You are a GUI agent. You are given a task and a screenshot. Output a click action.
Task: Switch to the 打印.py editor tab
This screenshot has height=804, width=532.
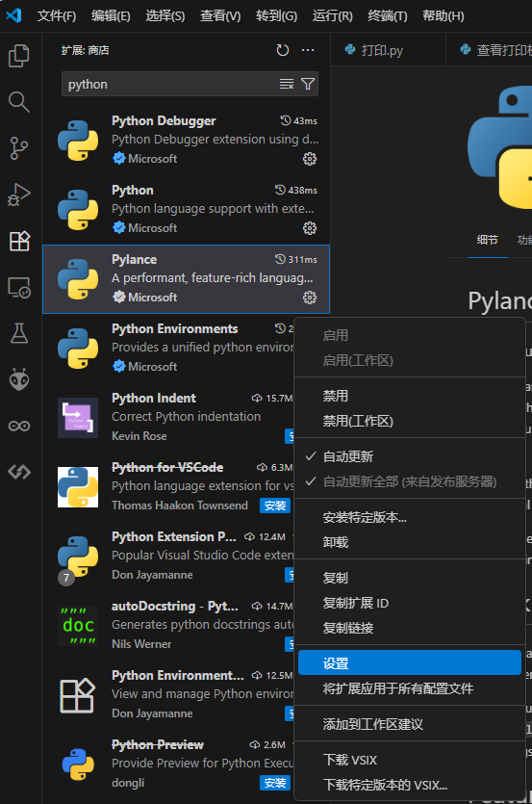(388, 50)
